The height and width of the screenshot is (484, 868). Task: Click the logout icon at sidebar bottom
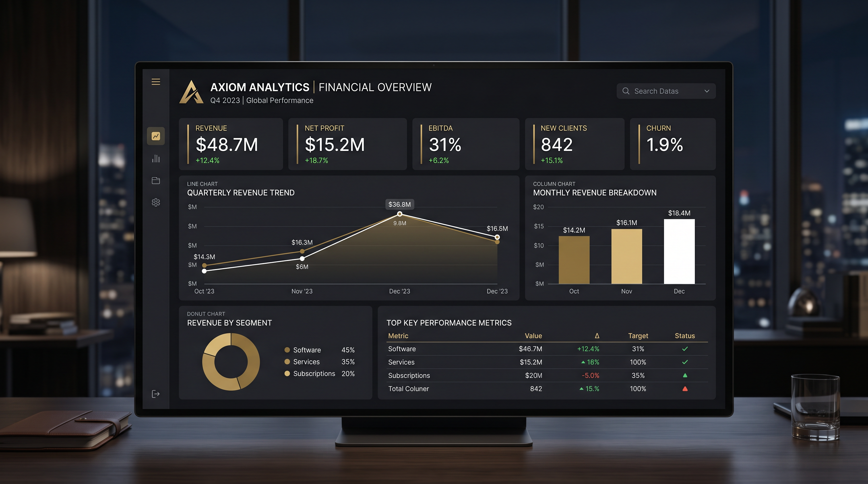pyautogui.click(x=156, y=394)
